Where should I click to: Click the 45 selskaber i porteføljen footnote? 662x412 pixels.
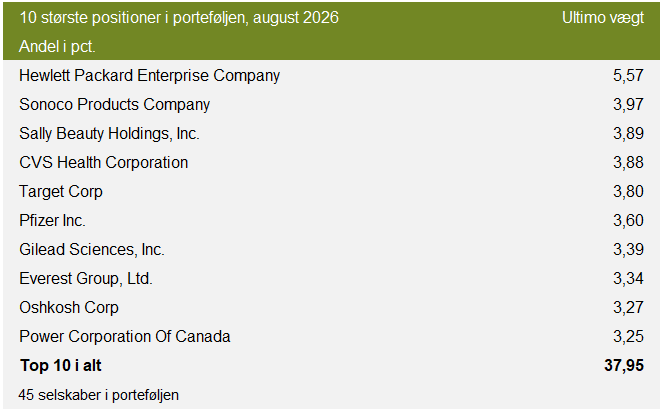click(x=98, y=395)
